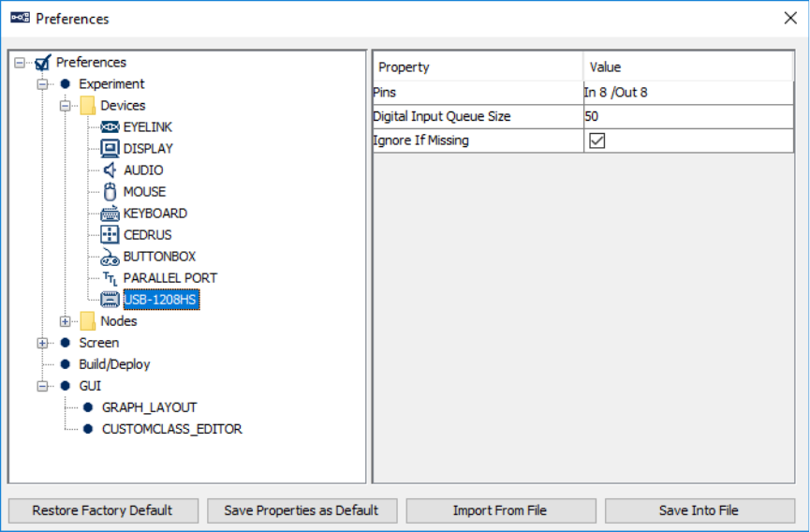Click the AUDIO speaker icon
The image size is (810, 532).
tap(110, 170)
